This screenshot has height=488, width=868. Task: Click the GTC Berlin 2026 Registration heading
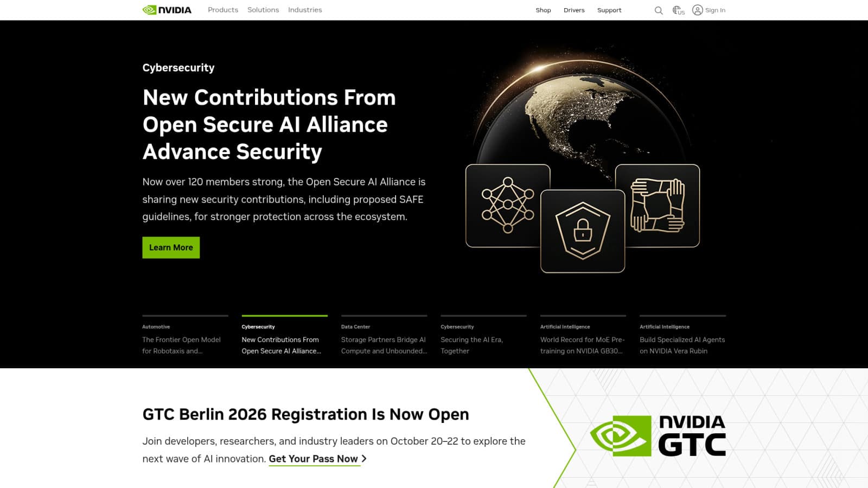pyautogui.click(x=305, y=414)
